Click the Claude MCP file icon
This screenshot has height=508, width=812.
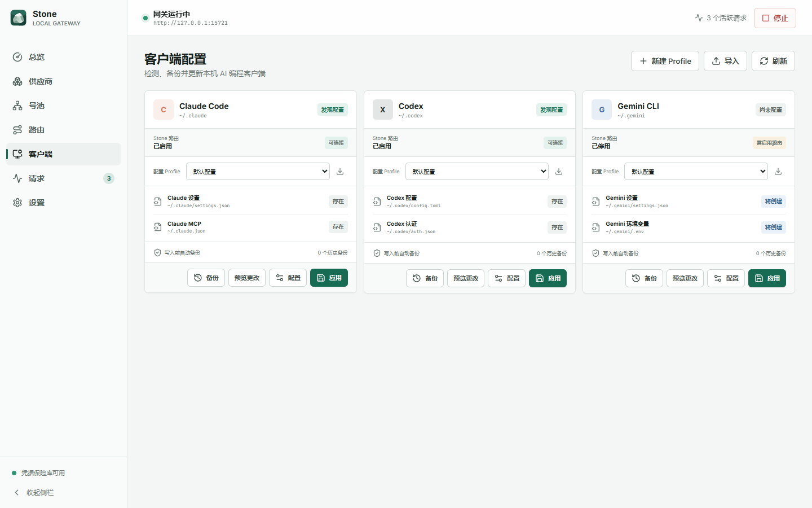158,227
